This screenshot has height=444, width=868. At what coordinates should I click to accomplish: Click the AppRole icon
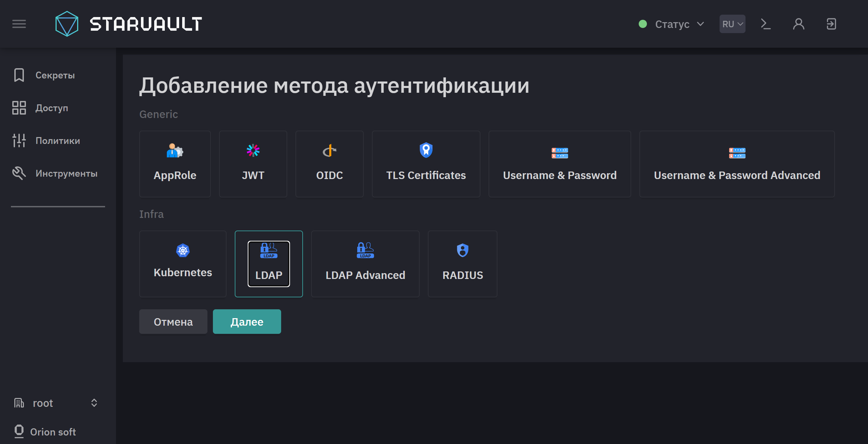175,150
